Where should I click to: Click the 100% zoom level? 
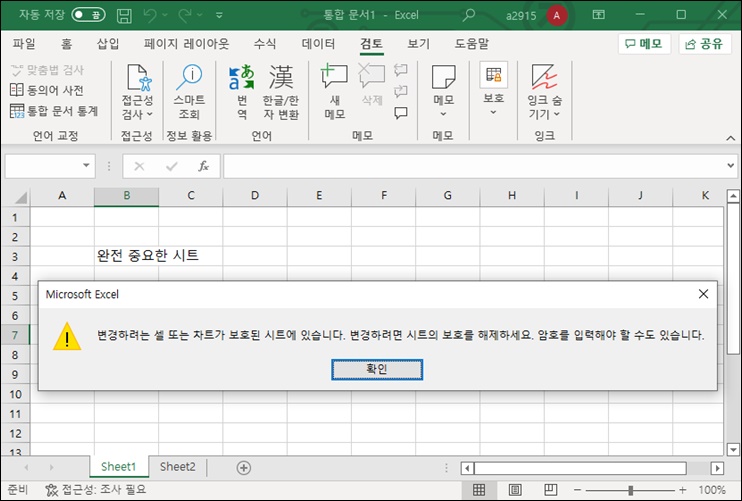(712, 490)
